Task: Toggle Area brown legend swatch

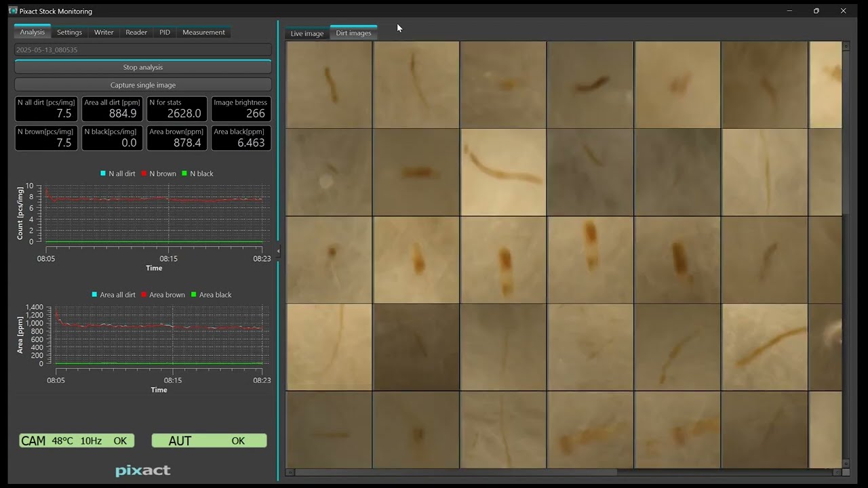Action: tap(143, 295)
